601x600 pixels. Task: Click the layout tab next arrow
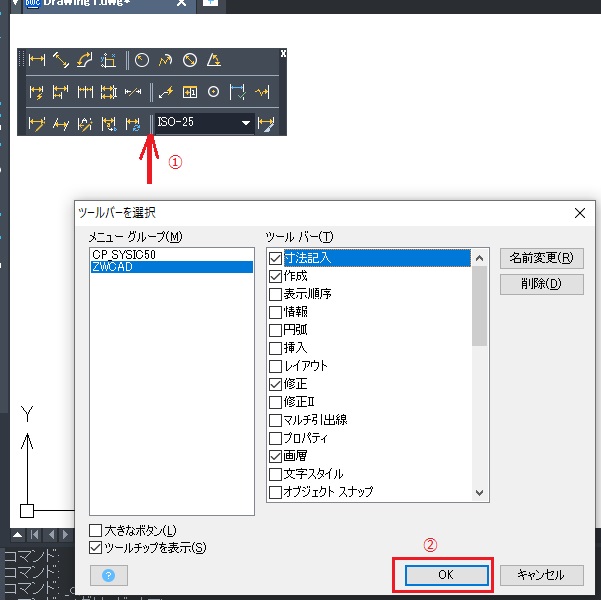pos(66,534)
